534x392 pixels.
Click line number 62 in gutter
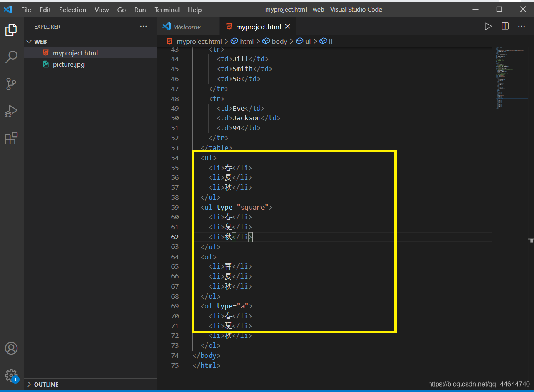point(175,237)
